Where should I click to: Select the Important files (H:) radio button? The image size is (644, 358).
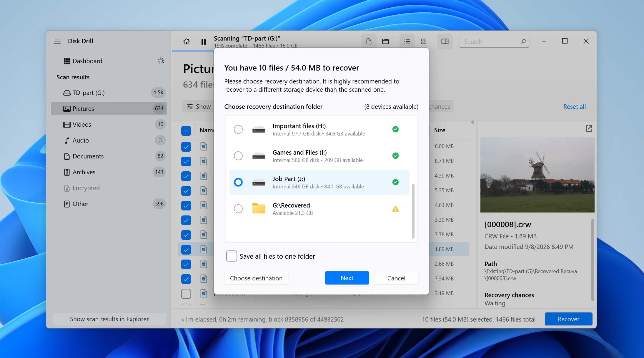tap(238, 129)
